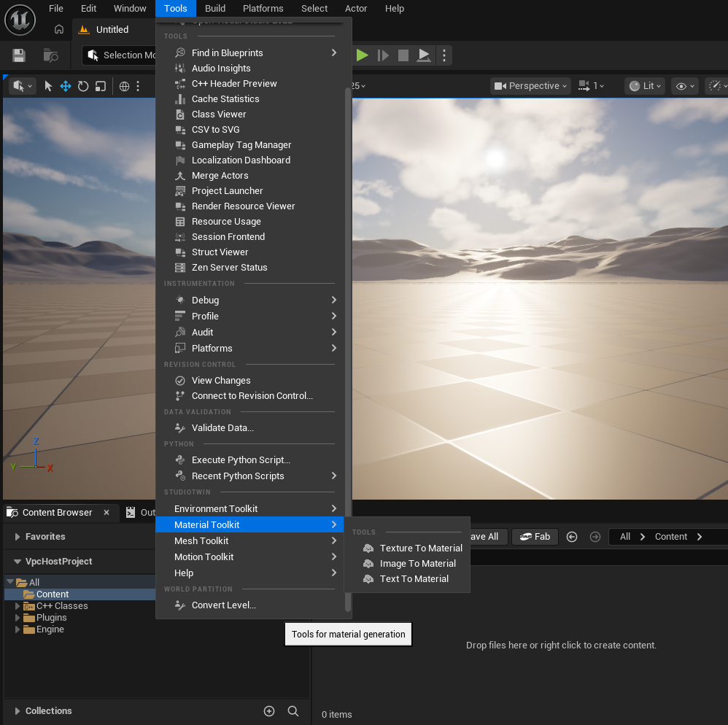Expand the C++ Classes folder
The image size is (728, 725).
[18, 605]
